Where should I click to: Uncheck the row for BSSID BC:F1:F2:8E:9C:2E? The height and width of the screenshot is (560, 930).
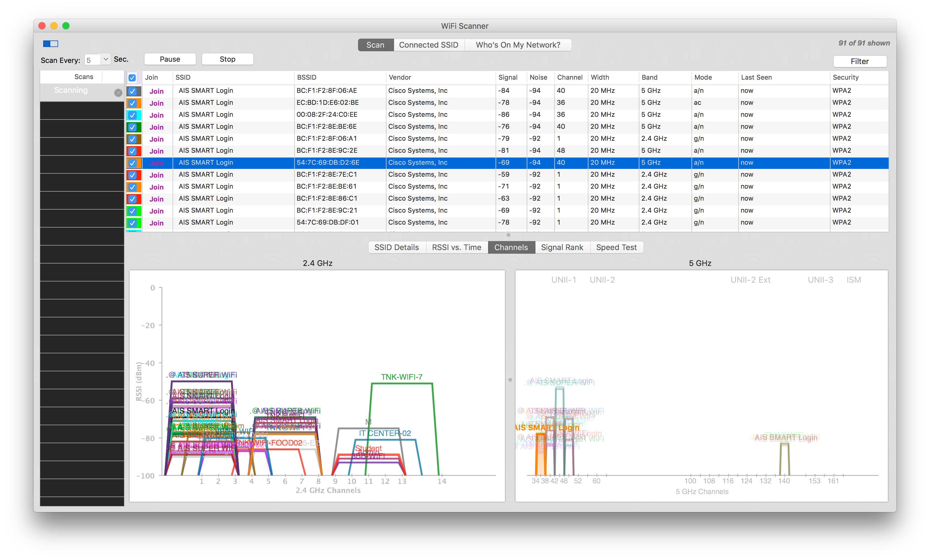132,151
